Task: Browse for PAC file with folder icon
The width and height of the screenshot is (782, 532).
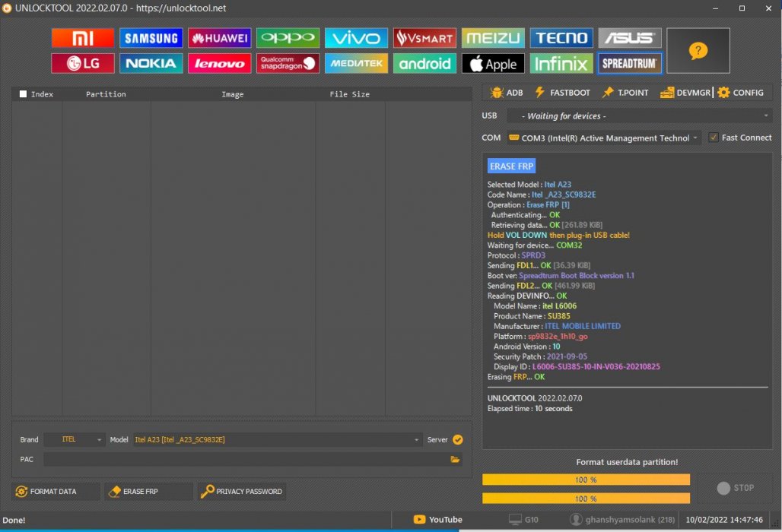Action: 455,459
